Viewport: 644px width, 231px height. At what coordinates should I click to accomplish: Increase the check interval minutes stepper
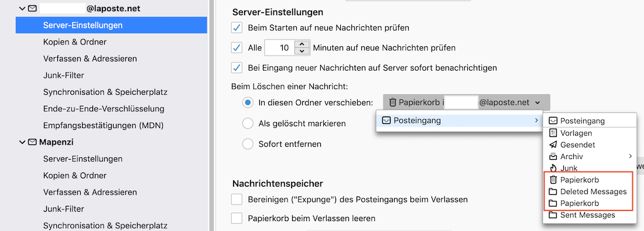[x=302, y=44]
